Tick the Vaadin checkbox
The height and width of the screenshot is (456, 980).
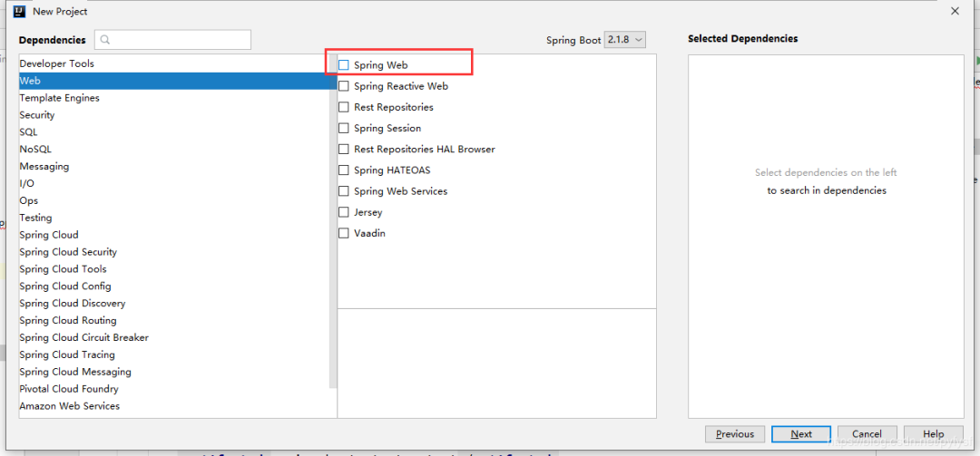pyautogui.click(x=344, y=233)
